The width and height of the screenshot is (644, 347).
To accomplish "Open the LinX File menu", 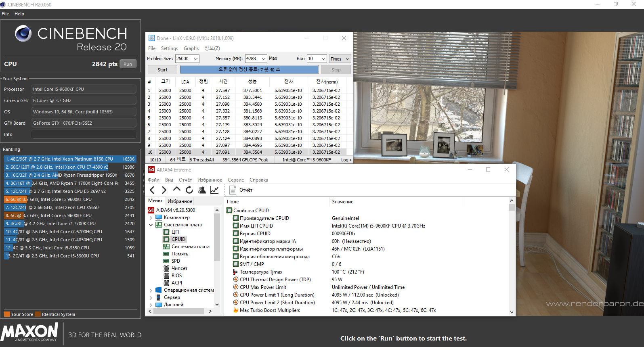I will [x=152, y=48].
